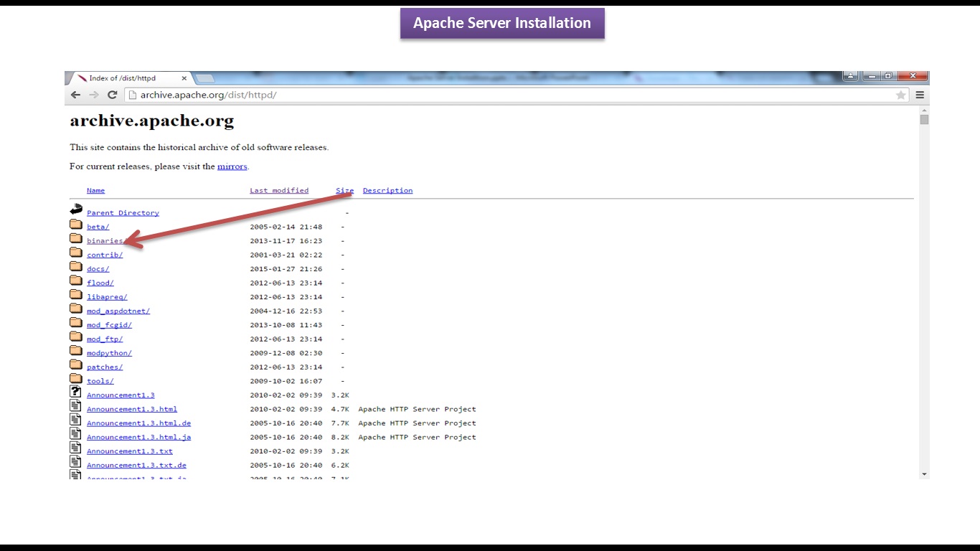
Task: Bookmark this page with the star icon
Action: [900, 95]
